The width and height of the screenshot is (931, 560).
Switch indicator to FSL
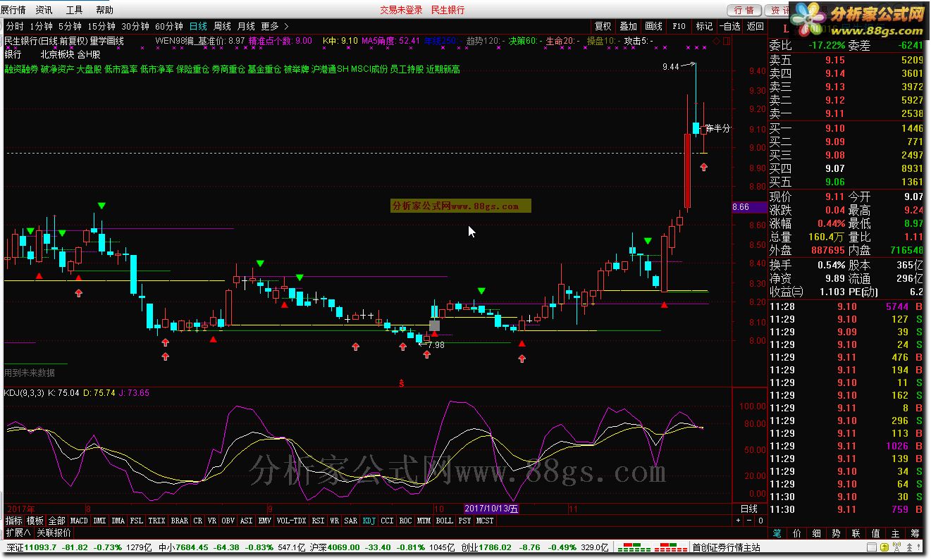[137, 521]
